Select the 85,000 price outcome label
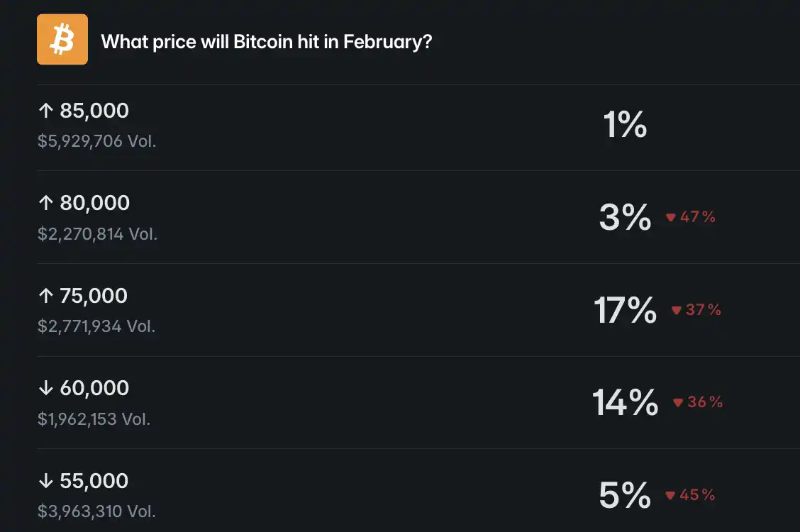 pyautogui.click(x=94, y=111)
